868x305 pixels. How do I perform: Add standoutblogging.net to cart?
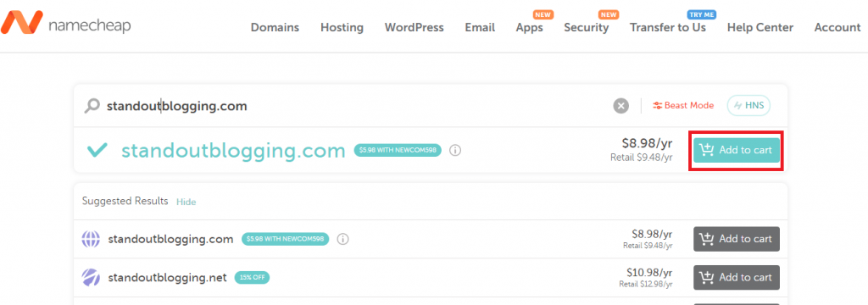[x=737, y=277]
